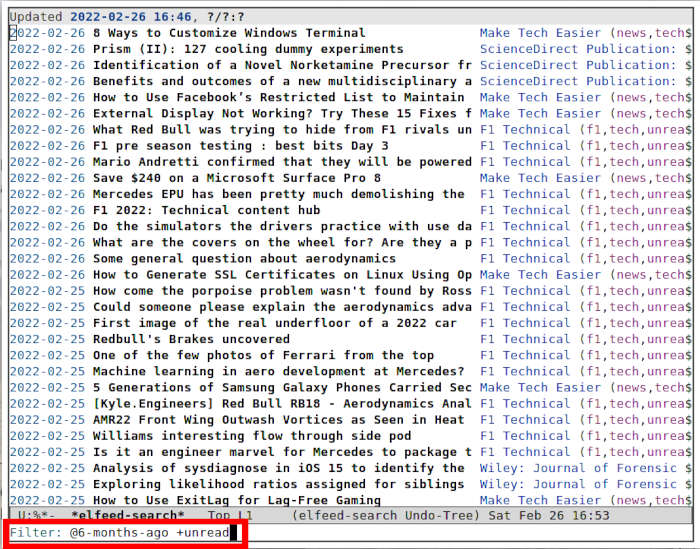Click Wiley feed name on "Analysis of sysdiagnose" row
700x549 pixels.
[578, 468]
